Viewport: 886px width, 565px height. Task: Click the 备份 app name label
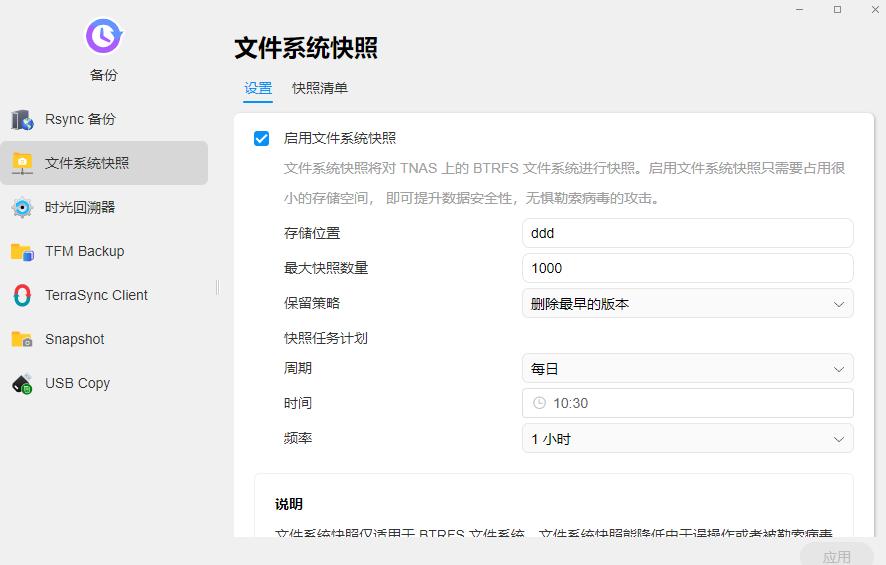(104, 75)
